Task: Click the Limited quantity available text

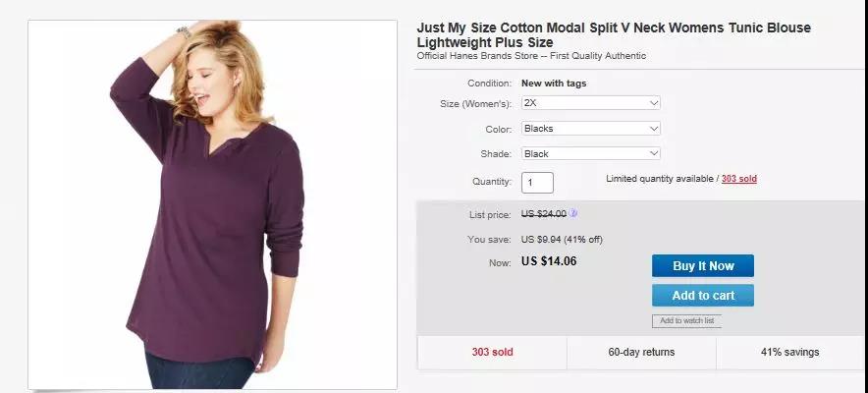Action: (x=660, y=179)
